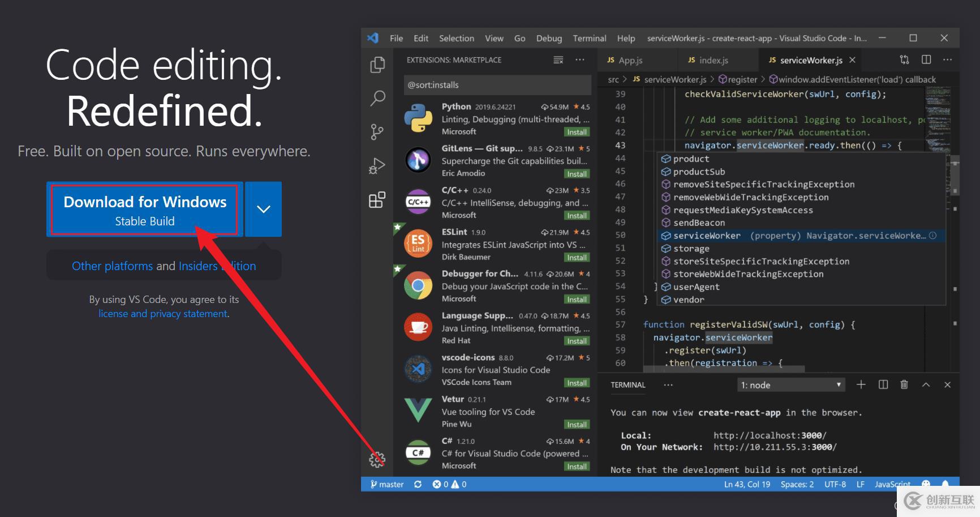Viewport: 980px width, 517px height.
Task: Click the vscode-icons extension logo
Action: click(x=418, y=369)
